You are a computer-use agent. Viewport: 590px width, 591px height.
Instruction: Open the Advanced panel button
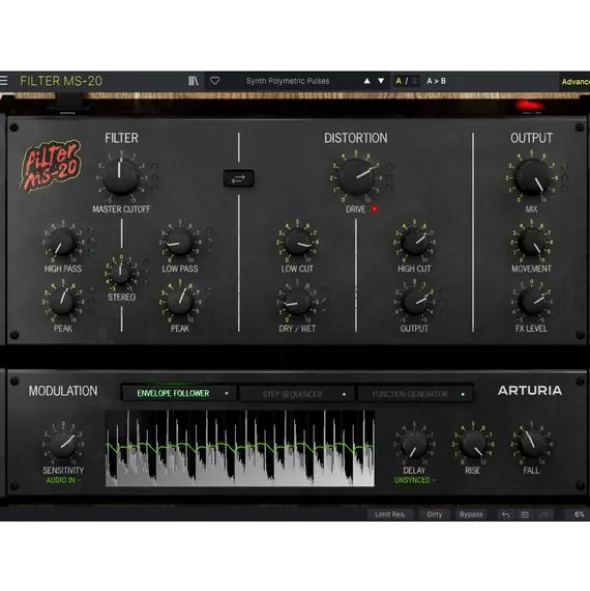point(575,81)
